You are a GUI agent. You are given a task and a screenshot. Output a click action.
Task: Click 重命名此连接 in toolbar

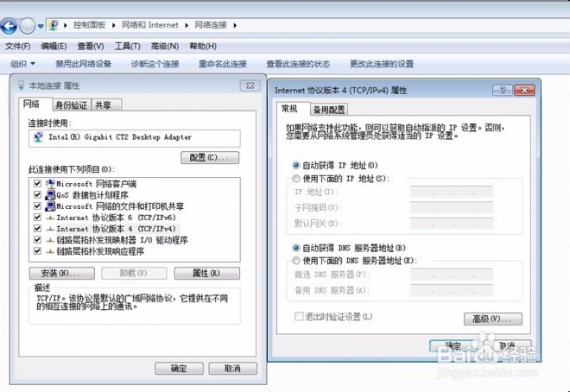223,64
